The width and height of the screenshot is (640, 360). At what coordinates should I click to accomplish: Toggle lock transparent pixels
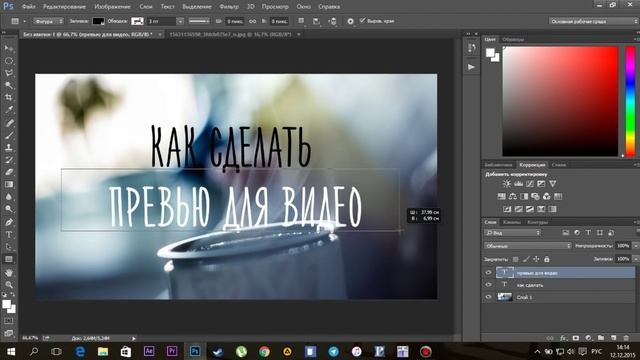coord(516,259)
